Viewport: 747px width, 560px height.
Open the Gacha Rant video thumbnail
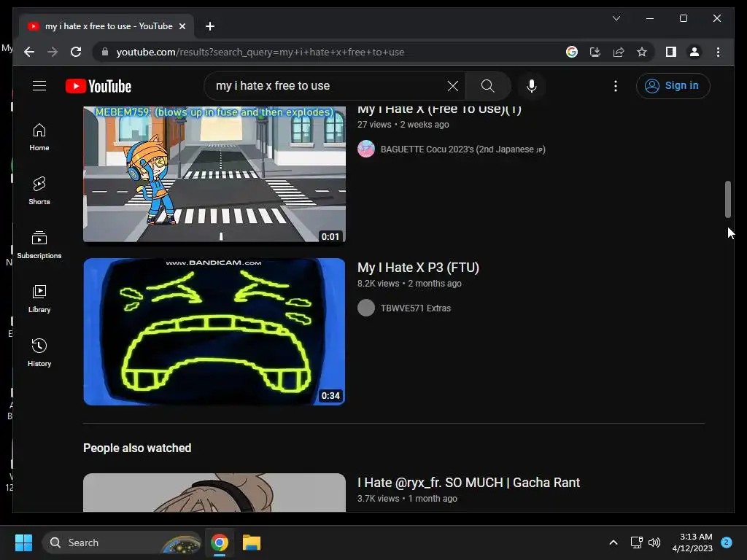click(214, 492)
